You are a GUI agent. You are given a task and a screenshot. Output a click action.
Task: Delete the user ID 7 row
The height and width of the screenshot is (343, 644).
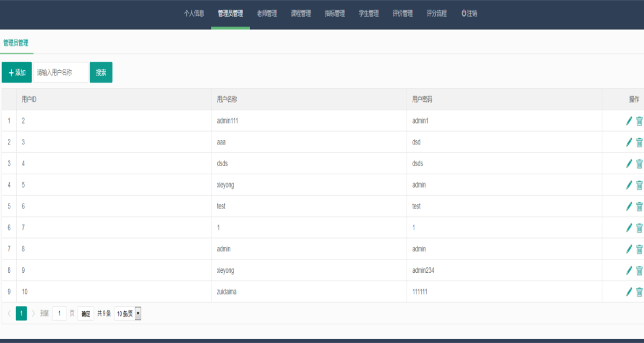[639, 228]
